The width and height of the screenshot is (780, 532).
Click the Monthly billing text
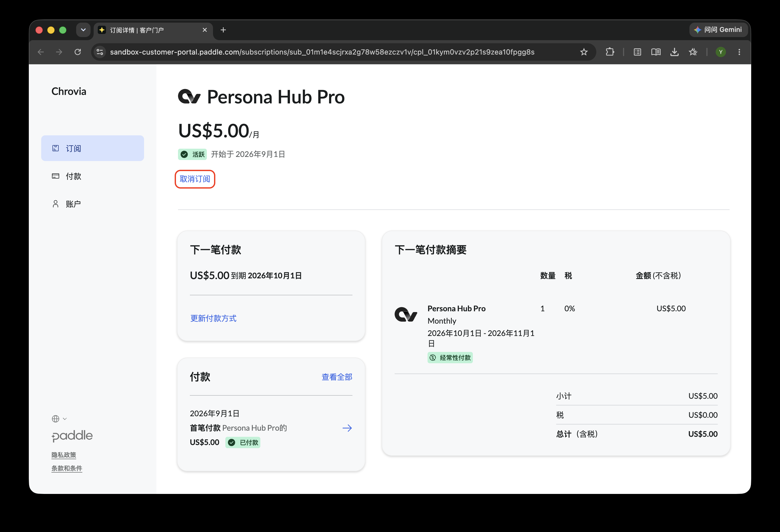click(442, 321)
